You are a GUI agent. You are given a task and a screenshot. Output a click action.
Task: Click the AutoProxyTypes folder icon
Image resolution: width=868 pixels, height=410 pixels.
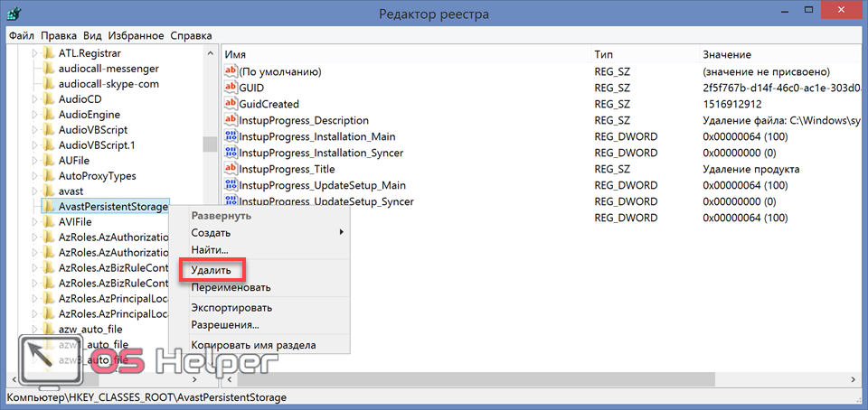[49, 176]
